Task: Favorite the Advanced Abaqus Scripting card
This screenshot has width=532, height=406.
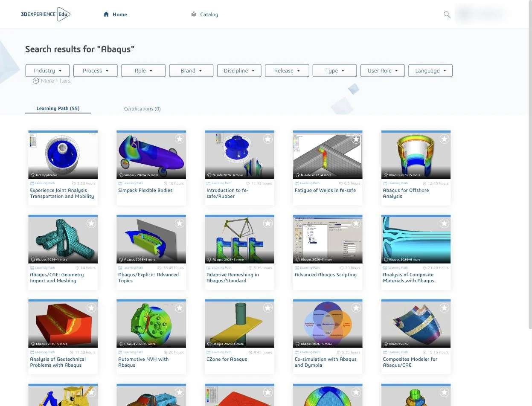Action: (x=356, y=223)
